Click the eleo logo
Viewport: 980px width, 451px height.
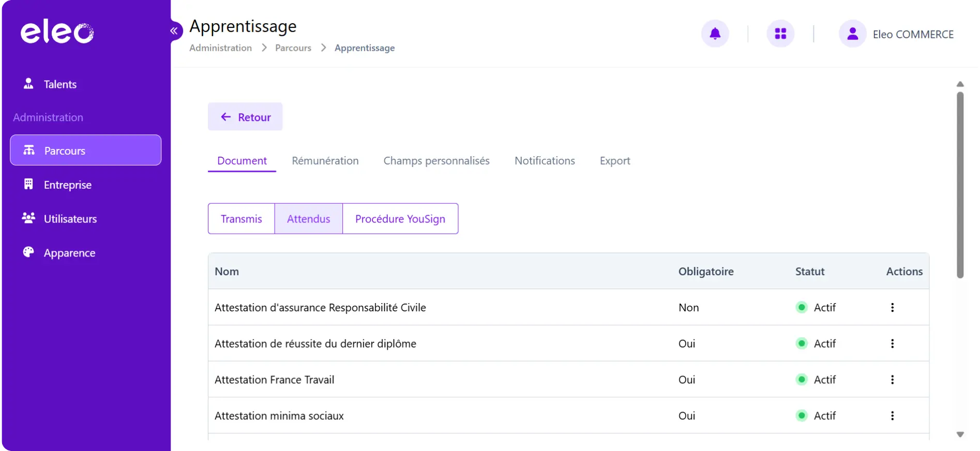click(x=57, y=32)
